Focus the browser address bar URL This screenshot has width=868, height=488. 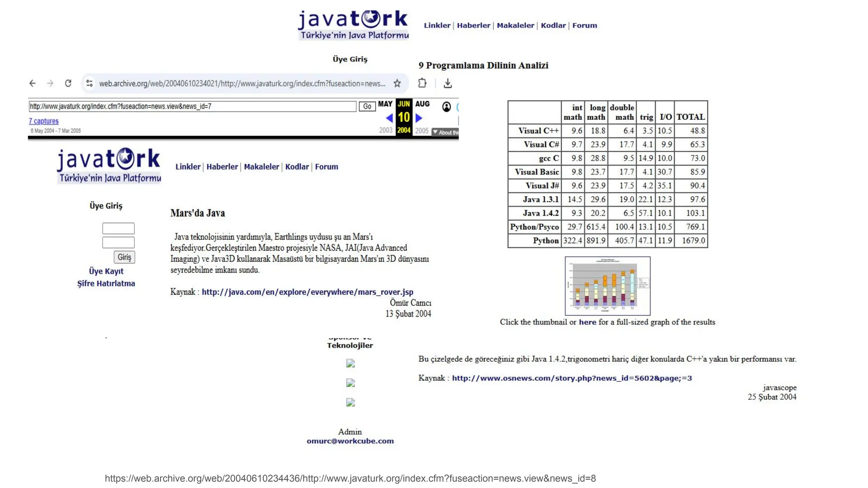coord(242,83)
